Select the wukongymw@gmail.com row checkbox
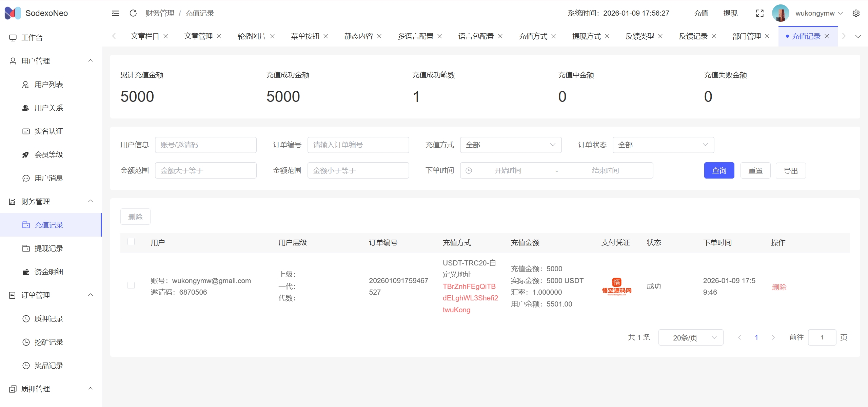The height and width of the screenshot is (407, 868). click(x=131, y=285)
